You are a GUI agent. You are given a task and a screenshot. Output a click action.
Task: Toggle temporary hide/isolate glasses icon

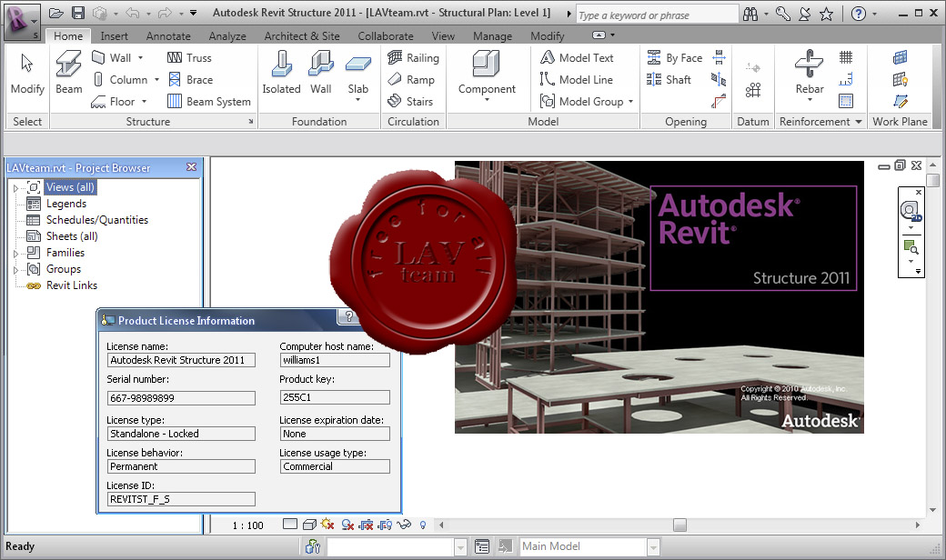click(404, 525)
